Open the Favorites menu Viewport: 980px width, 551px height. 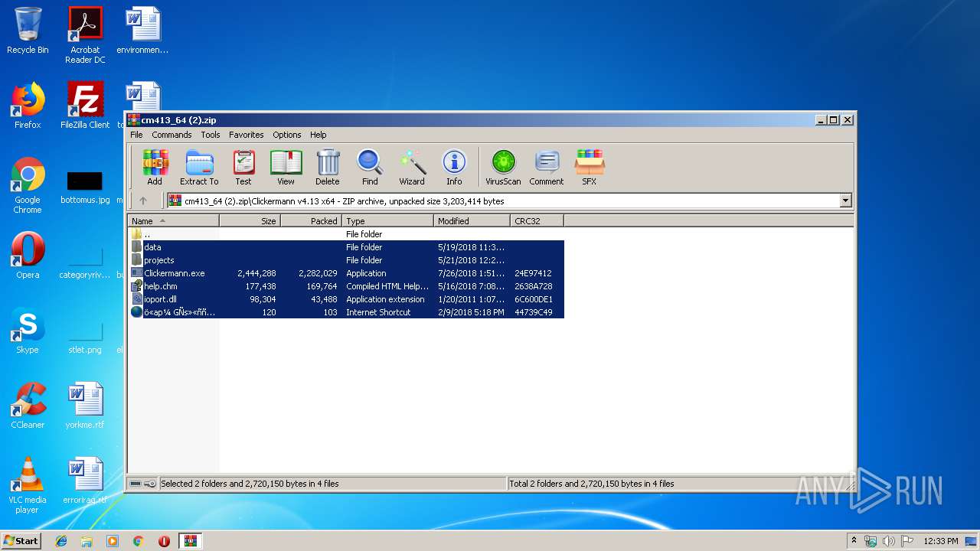pos(247,135)
